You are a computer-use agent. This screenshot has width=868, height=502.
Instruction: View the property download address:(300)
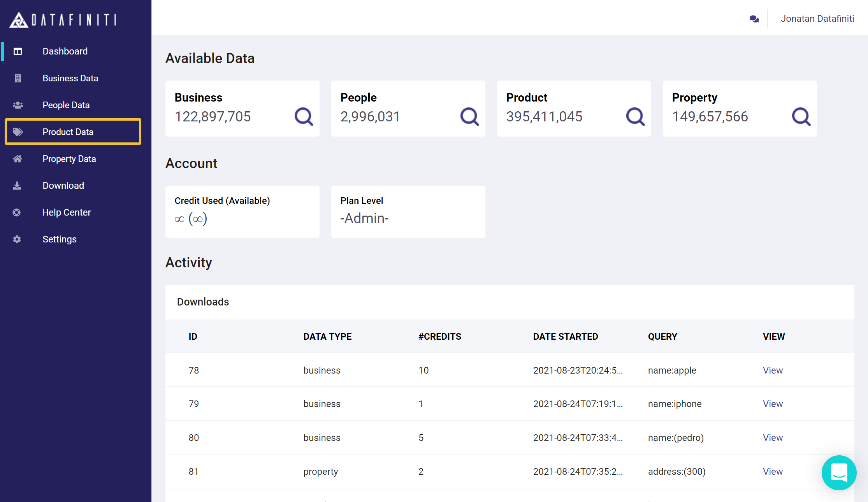(x=772, y=472)
